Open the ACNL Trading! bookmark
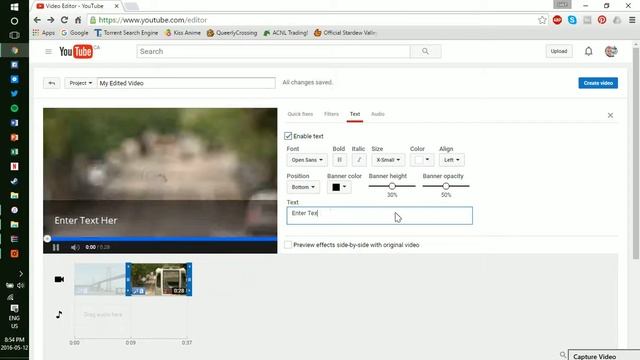The width and height of the screenshot is (640, 360). [x=286, y=33]
